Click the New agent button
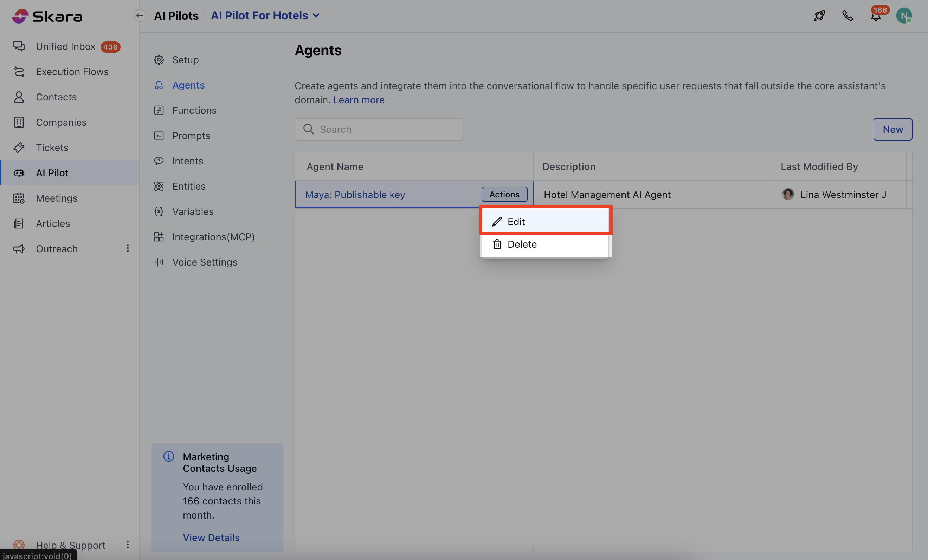Image resolution: width=928 pixels, height=560 pixels. (892, 129)
